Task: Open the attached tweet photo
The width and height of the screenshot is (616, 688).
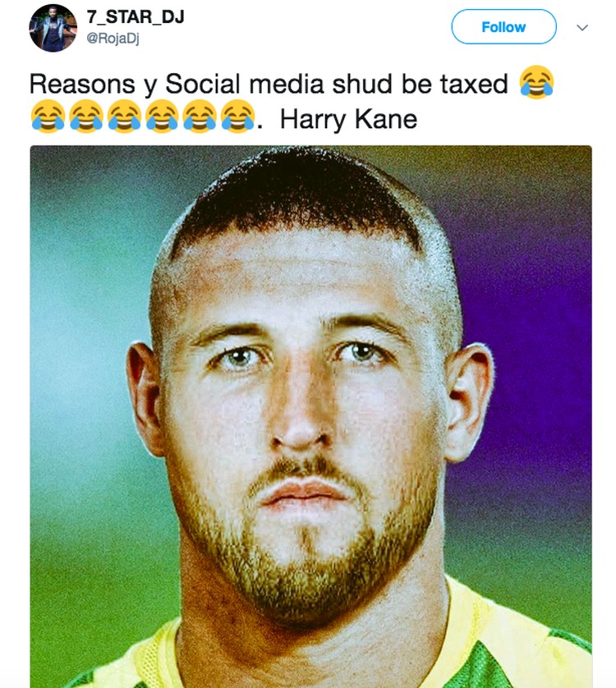Action: pyautogui.click(x=310, y=416)
